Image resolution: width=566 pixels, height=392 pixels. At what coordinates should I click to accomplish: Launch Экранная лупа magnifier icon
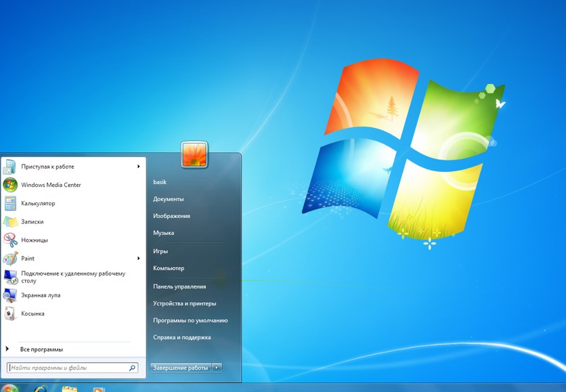[10, 295]
